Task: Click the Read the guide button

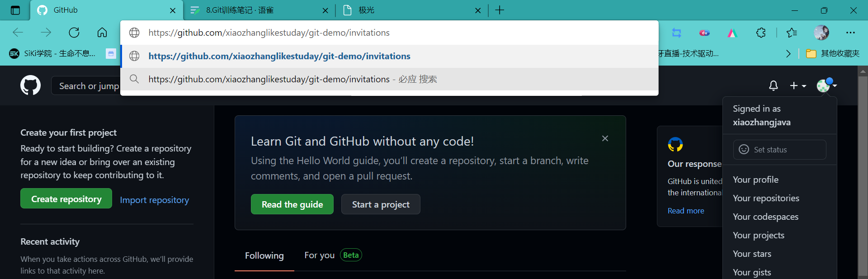Action: pos(292,204)
